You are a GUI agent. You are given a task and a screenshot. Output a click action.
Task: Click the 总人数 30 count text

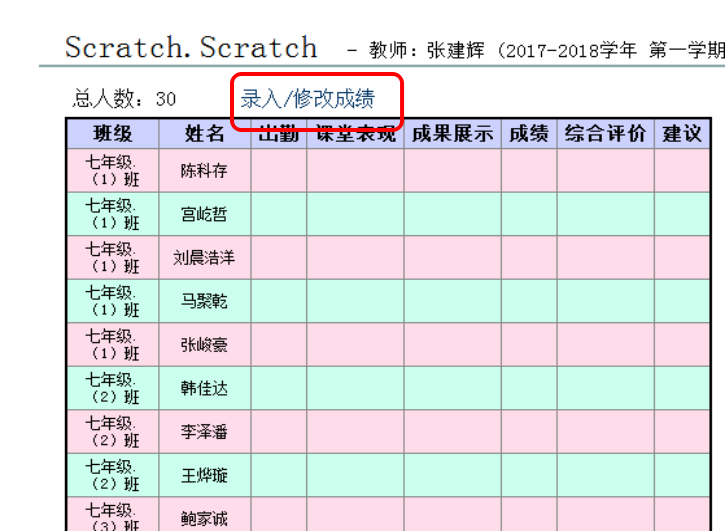point(125,99)
